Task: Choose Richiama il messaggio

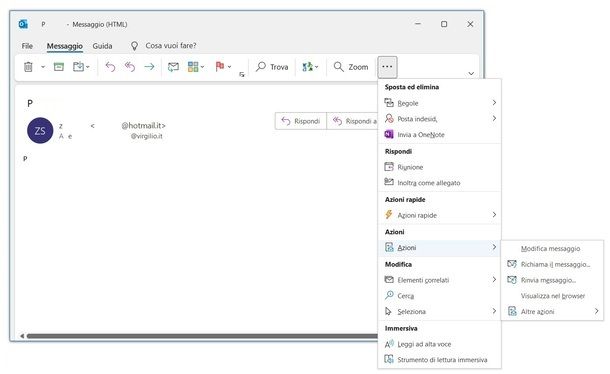Action: coord(552,264)
